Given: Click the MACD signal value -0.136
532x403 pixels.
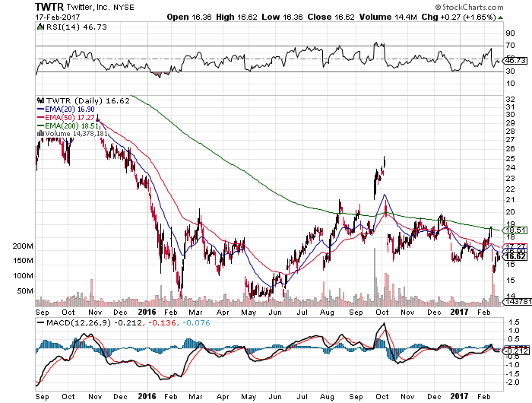Looking at the screenshot, I should [x=161, y=322].
